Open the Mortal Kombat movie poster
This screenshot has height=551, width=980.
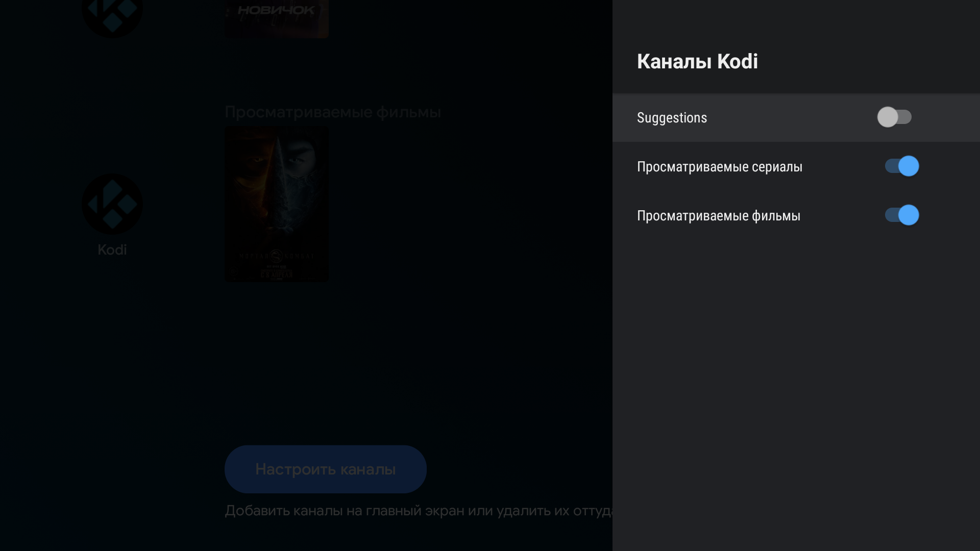277,204
